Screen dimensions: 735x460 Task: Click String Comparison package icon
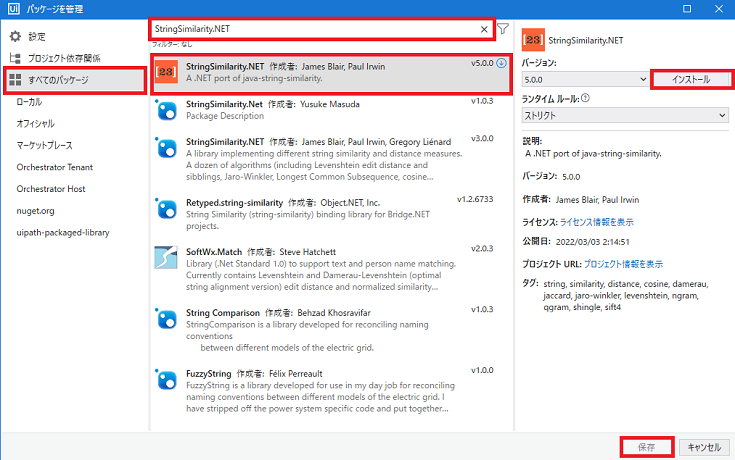(166, 319)
